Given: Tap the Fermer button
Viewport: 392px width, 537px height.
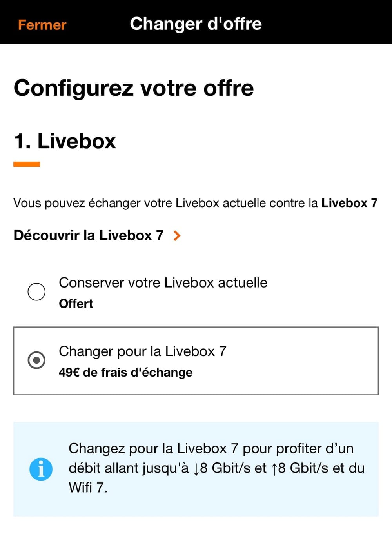Looking at the screenshot, I should tap(42, 25).
